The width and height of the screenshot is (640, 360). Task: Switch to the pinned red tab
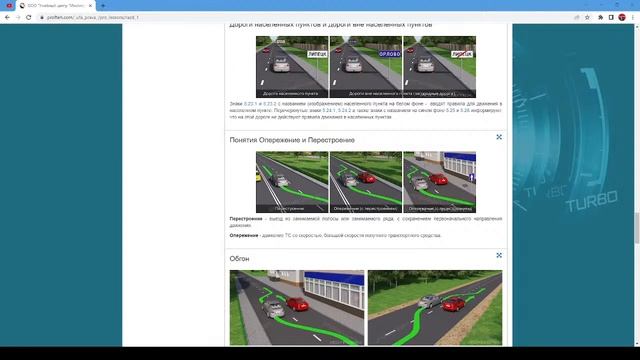point(9,6)
